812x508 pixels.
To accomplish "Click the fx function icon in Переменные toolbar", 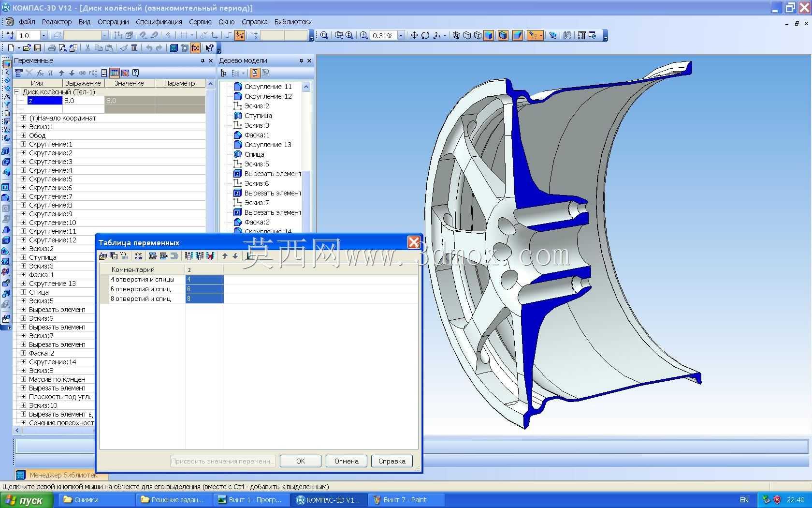I will tap(40, 73).
